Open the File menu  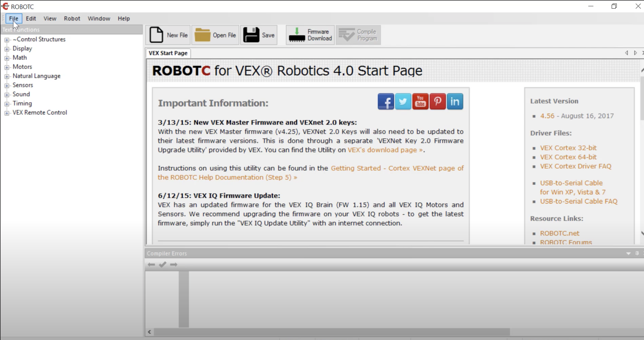click(x=13, y=18)
